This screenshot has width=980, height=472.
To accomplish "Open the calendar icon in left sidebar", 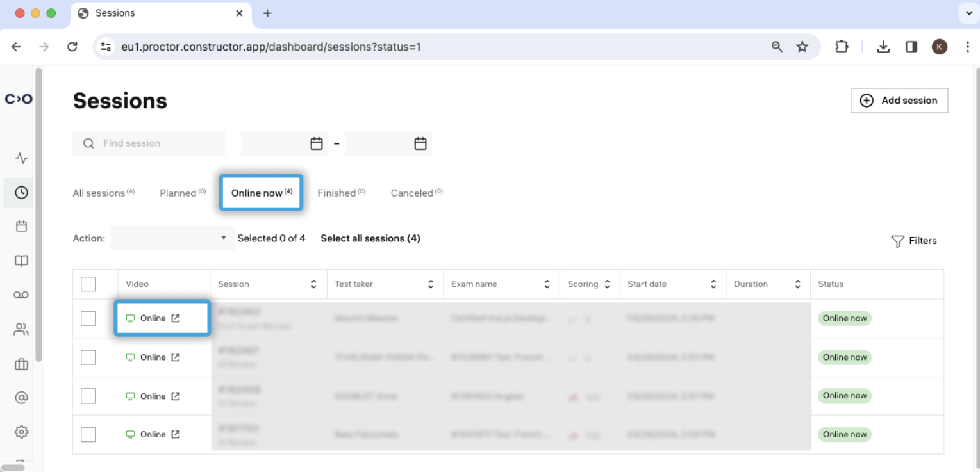I will 21,226.
